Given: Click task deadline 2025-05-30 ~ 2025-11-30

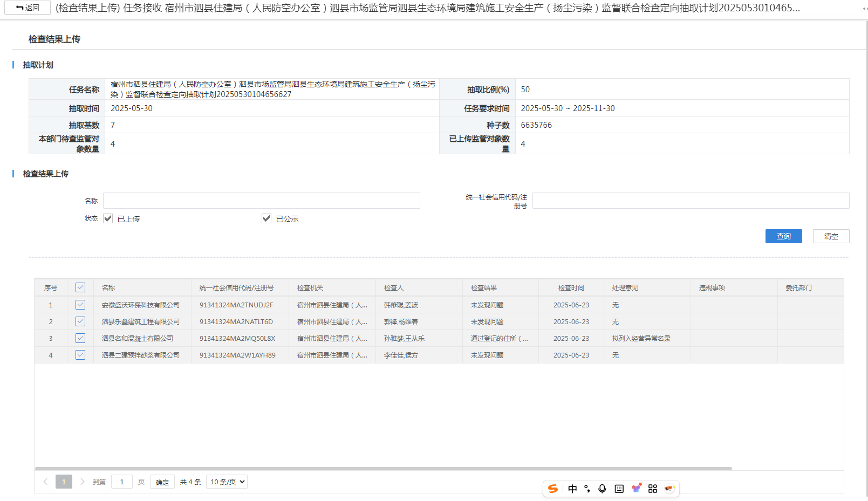Looking at the screenshot, I should click(x=568, y=108).
